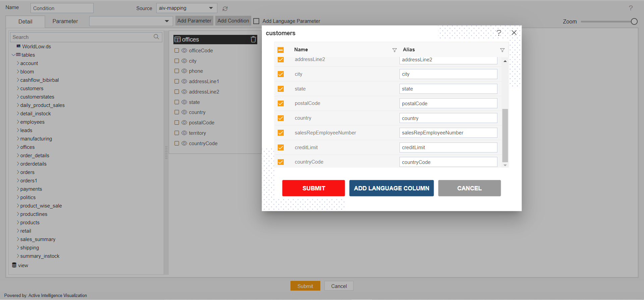Image resolution: width=644 pixels, height=300 pixels.
Task: Click ADD LANGUAGE COLUMN button
Action: pyautogui.click(x=391, y=188)
